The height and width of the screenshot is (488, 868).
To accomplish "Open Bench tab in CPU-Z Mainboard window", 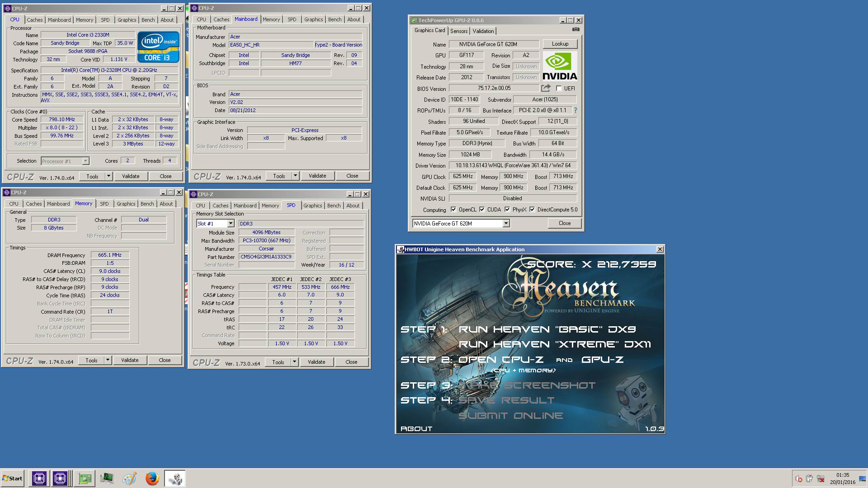I will point(335,19).
